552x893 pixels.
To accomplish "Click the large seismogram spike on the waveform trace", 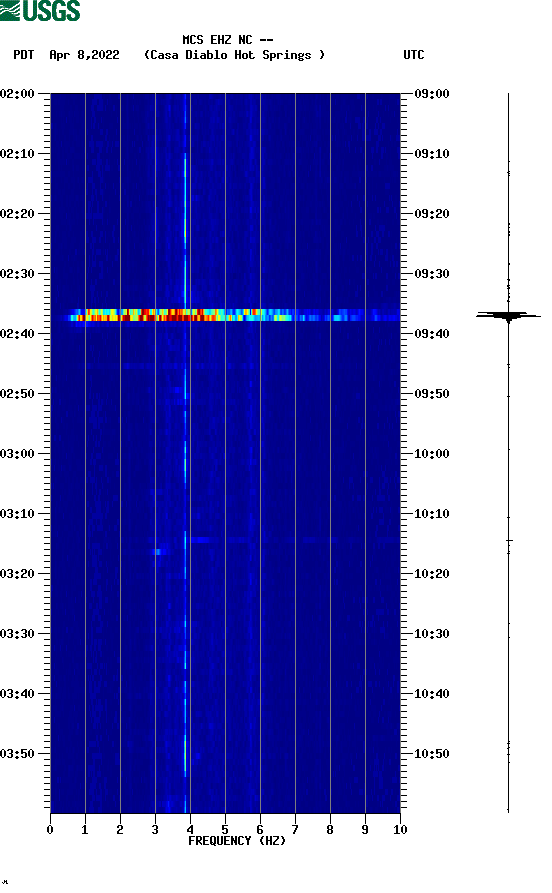I will [508, 316].
